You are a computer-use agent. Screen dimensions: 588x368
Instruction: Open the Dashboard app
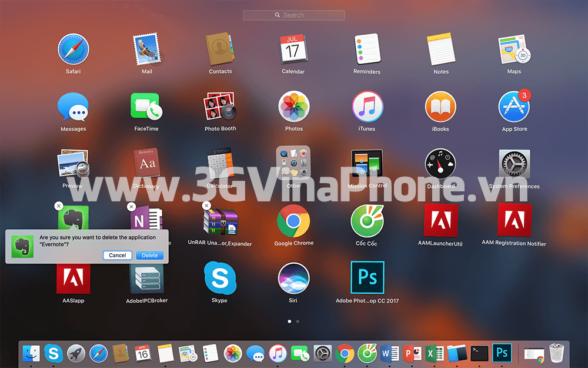[440, 164]
